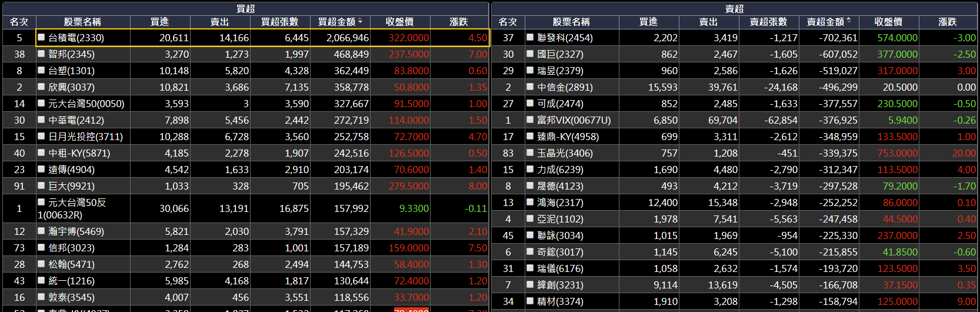Open stock 瀚宇博(5469) row
This screenshot has width=980, height=312.
[x=246, y=231]
